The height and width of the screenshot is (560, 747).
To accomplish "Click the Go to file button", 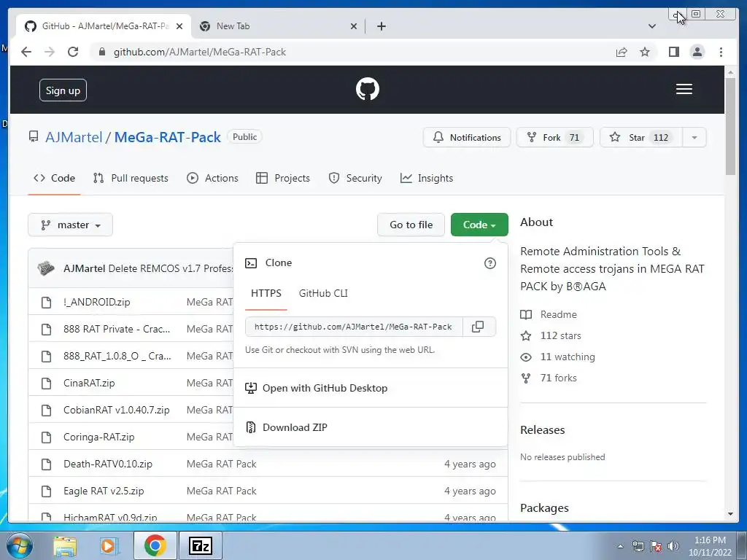I will [x=411, y=225].
